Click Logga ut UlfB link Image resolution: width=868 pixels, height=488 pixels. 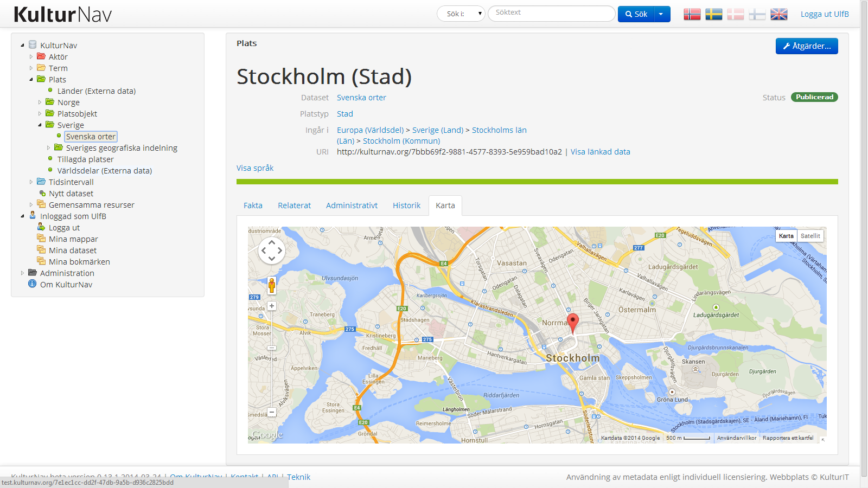coord(825,14)
